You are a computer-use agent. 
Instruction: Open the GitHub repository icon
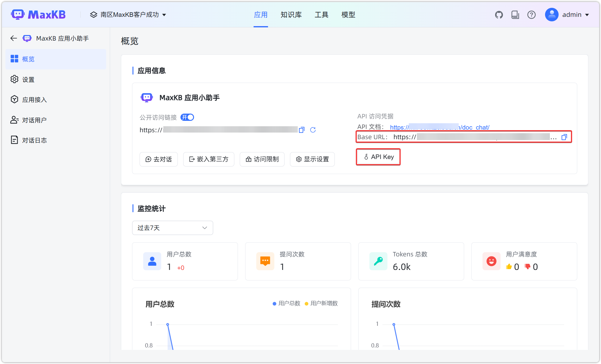pos(499,14)
